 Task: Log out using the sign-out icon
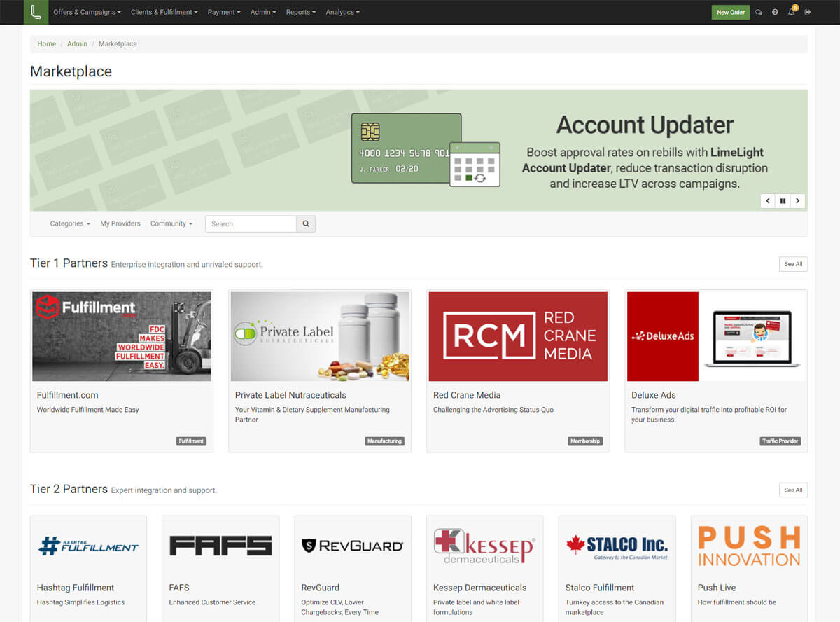point(808,12)
